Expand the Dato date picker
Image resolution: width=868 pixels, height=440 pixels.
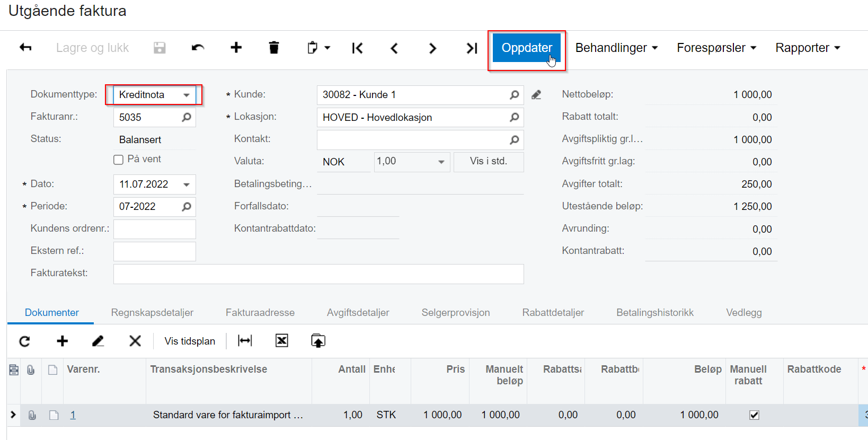(x=186, y=184)
